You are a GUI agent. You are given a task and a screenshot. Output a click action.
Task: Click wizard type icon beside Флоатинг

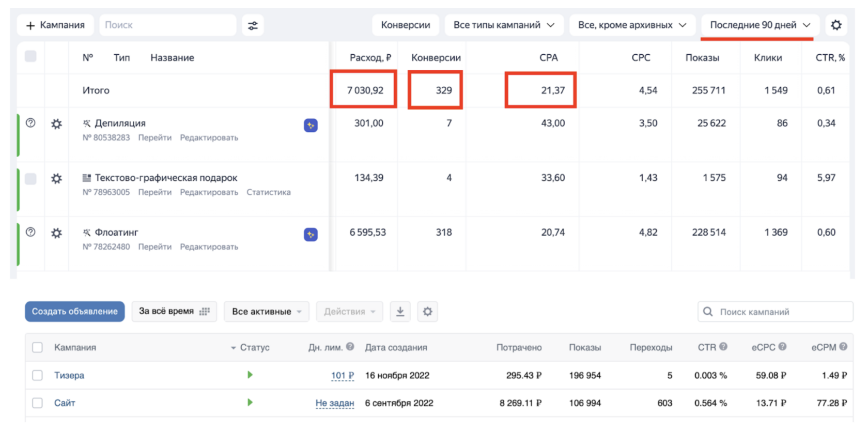pyautogui.click(x=87, y=233)
